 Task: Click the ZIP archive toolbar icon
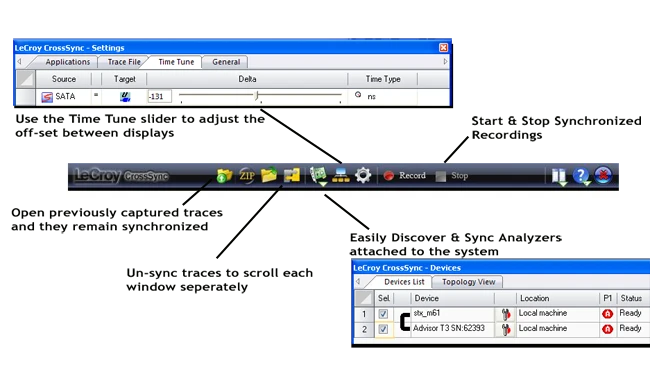click(x=247, y=176)
